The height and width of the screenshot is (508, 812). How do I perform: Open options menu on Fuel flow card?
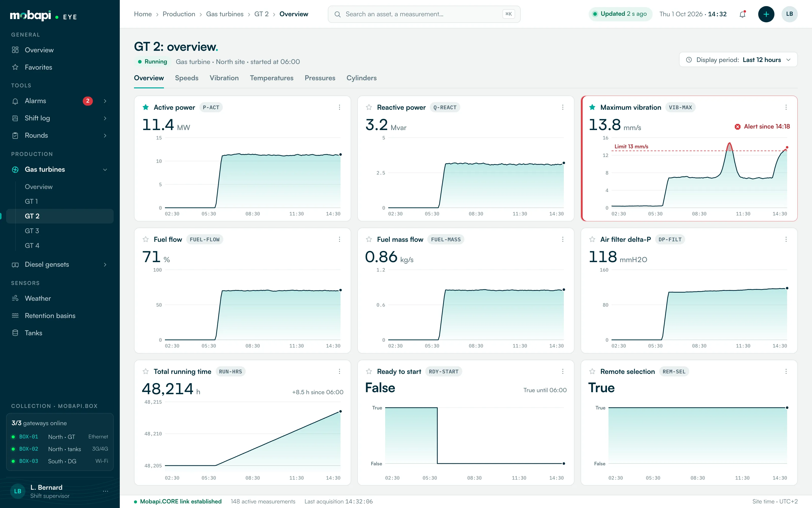tap(339, 239)
